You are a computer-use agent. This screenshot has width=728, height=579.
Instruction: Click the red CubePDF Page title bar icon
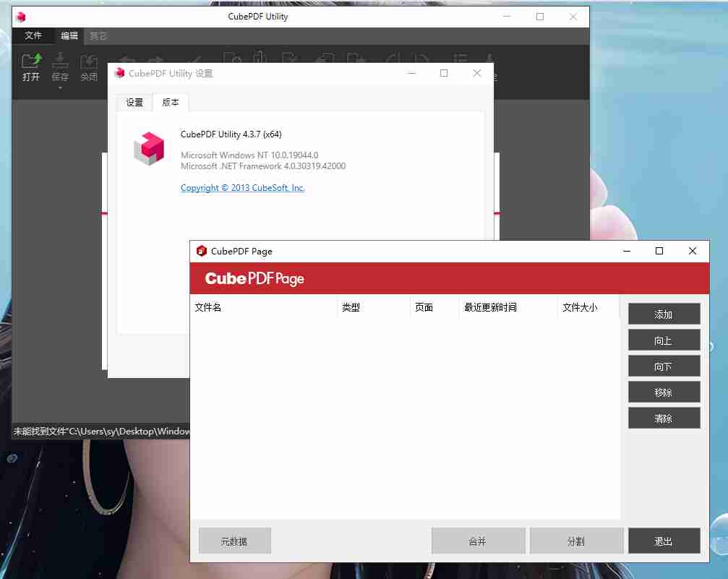[x=202, y=251]
